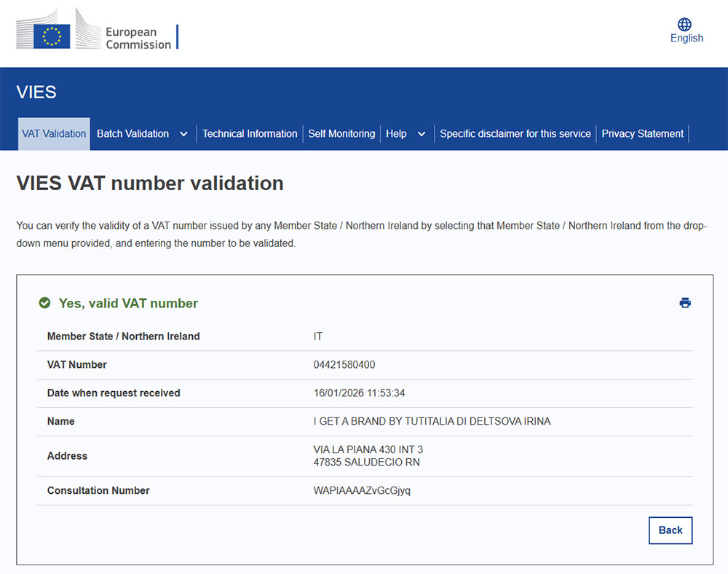The image size is (728, 574).
Task: Click the green valid checkmark icon
Action: click(x=44, y=302)
